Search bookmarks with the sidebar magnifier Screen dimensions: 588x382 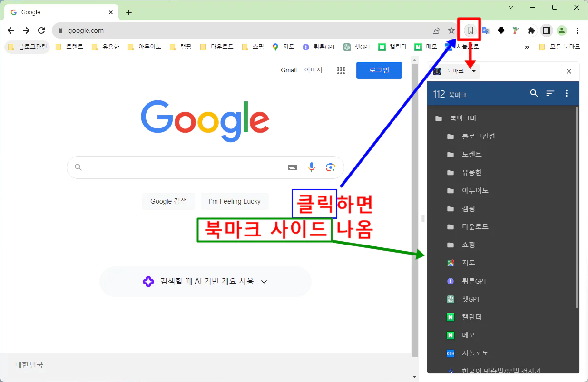(534, 94)
